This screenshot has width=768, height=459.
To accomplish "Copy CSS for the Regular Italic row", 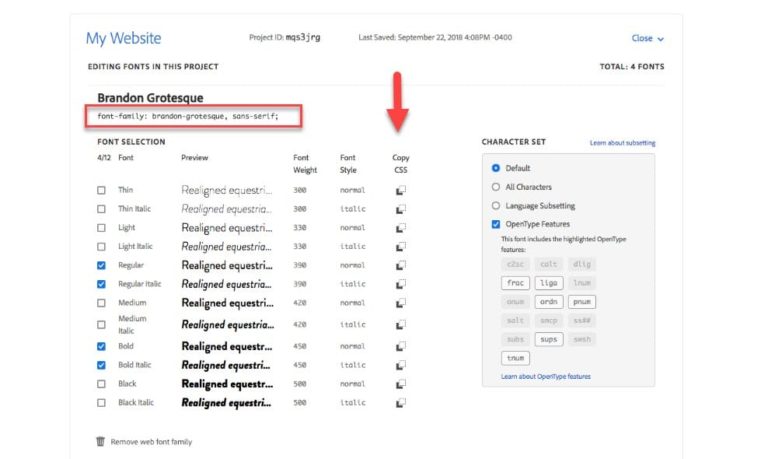I will click(x=401, y=284).
